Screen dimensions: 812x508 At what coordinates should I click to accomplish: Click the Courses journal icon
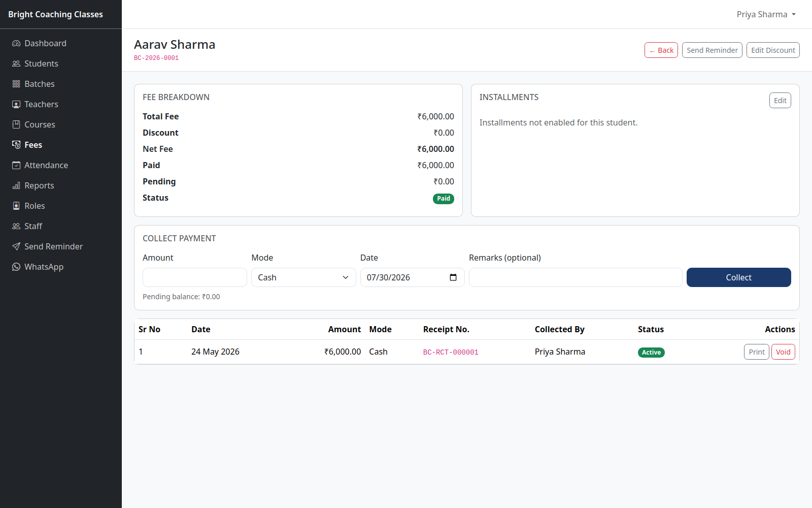coord(16,124)
